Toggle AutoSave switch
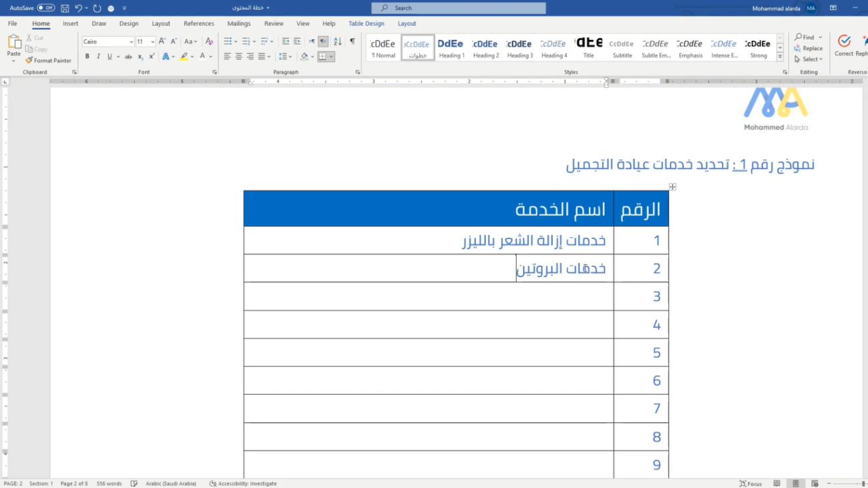Viewport: 868px width, 488px height. [45, 8]
